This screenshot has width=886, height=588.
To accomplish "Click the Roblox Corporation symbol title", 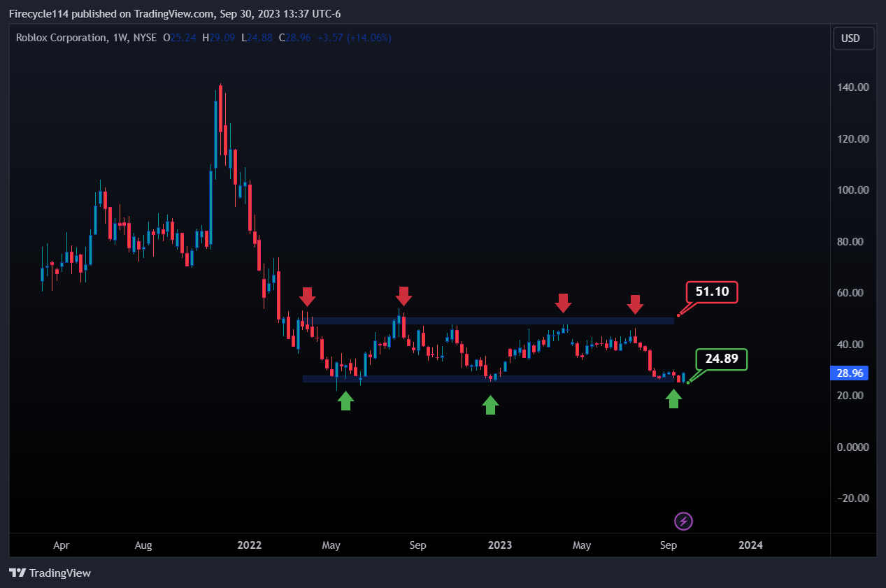I will [x=61, y=38].
